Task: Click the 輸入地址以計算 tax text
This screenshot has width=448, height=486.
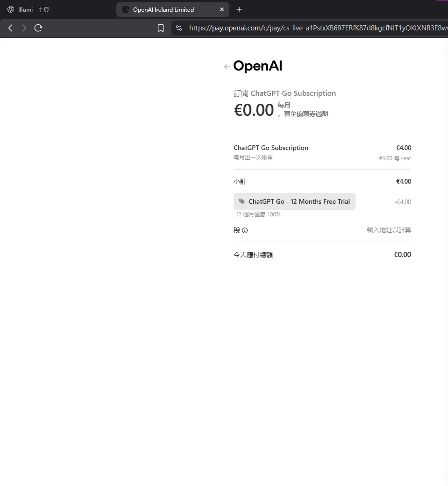Action: click(x=389, y=230)
